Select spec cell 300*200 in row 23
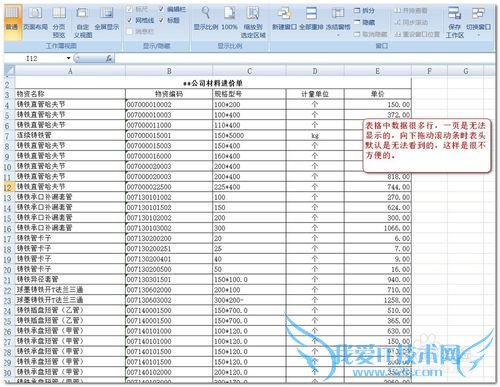This screenshot has width=500, height=387. (249, 300)
